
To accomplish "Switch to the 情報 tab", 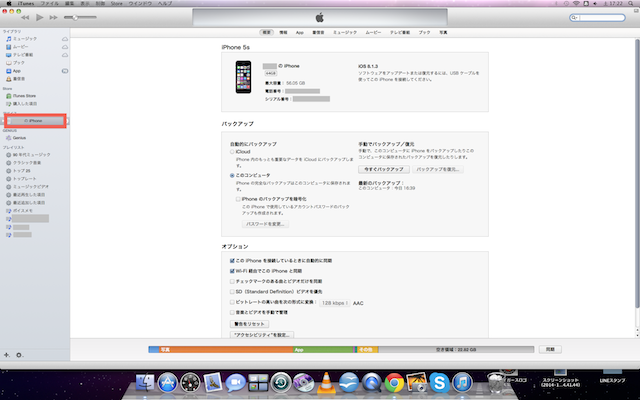I will coord(283,32).
